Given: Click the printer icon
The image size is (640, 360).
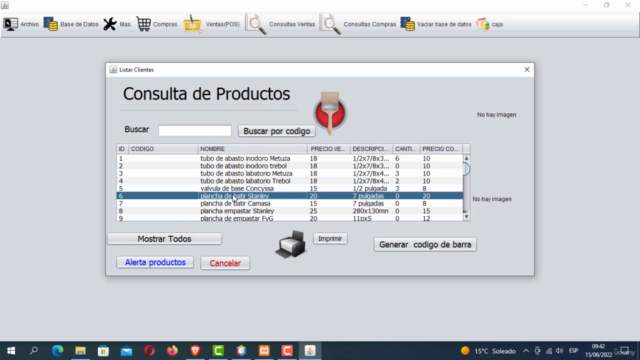Looking at the screenshot, I should click(x=291, y=244).
